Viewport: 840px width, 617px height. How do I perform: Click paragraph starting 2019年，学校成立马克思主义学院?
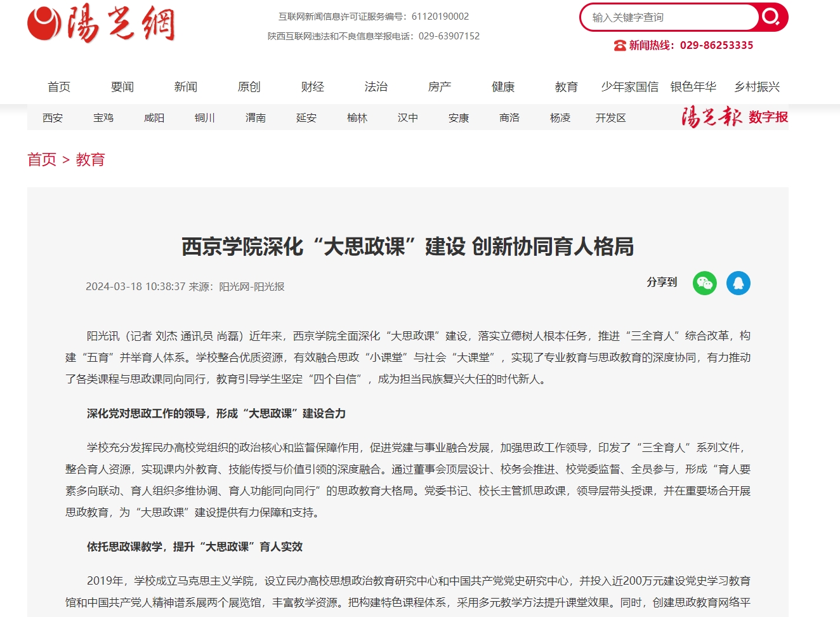(408, 592)
